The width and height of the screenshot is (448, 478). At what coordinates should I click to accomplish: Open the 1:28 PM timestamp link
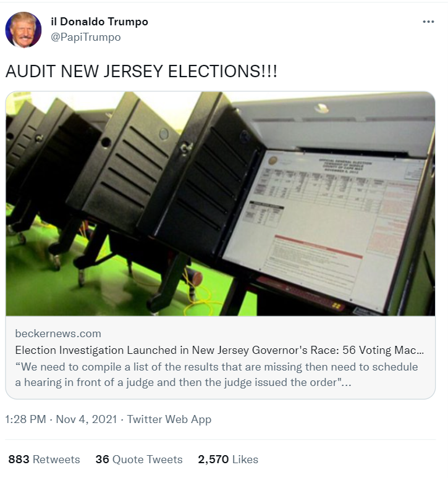pyautogui.click(x=25, y=419)
